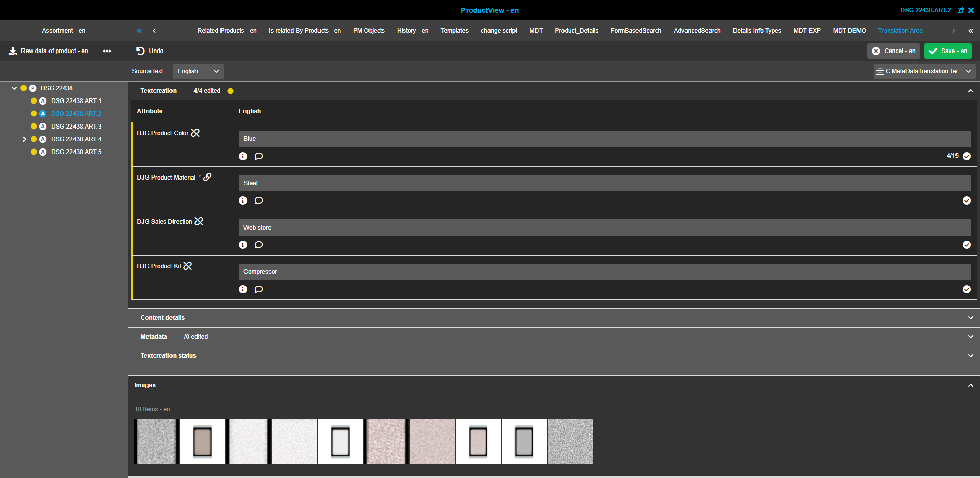Click the link icon beside DJG Product Material
This screenshot has width=980, height=478.
[x=207, y=177]
